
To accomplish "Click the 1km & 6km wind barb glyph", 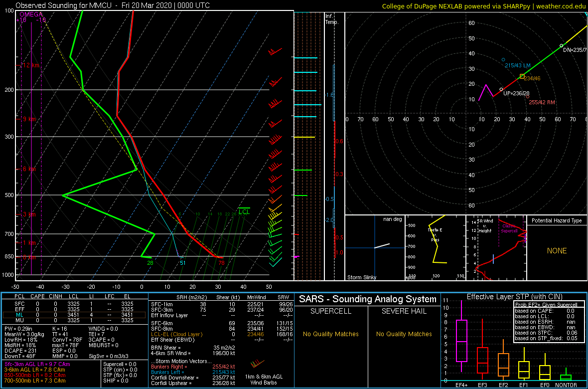I will [x=257, y=363].
